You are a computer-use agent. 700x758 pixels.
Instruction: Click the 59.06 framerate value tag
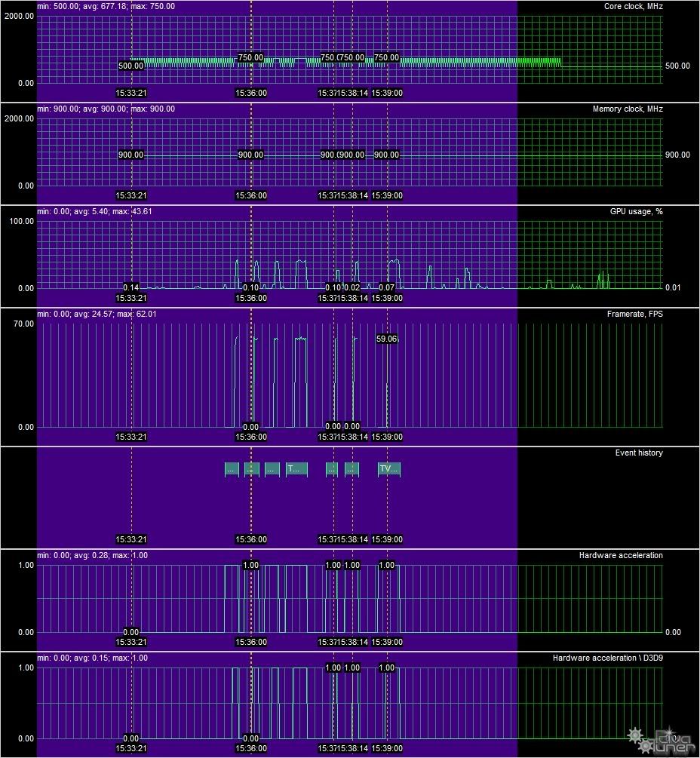(387, 339)
